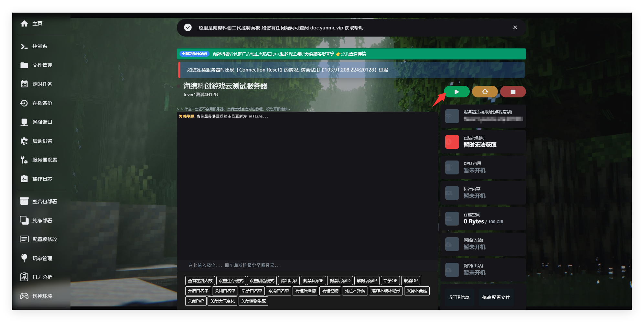Click 设置生存模式 command button

(x=231, y=281)
